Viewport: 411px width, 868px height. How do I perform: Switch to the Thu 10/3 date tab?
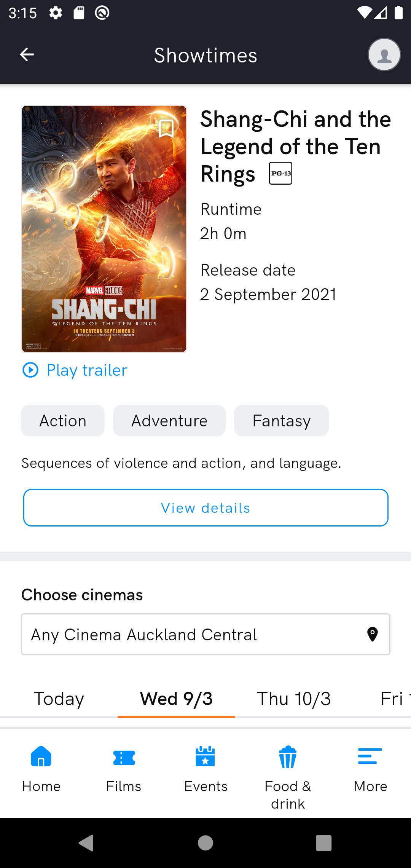coord(294,699)
